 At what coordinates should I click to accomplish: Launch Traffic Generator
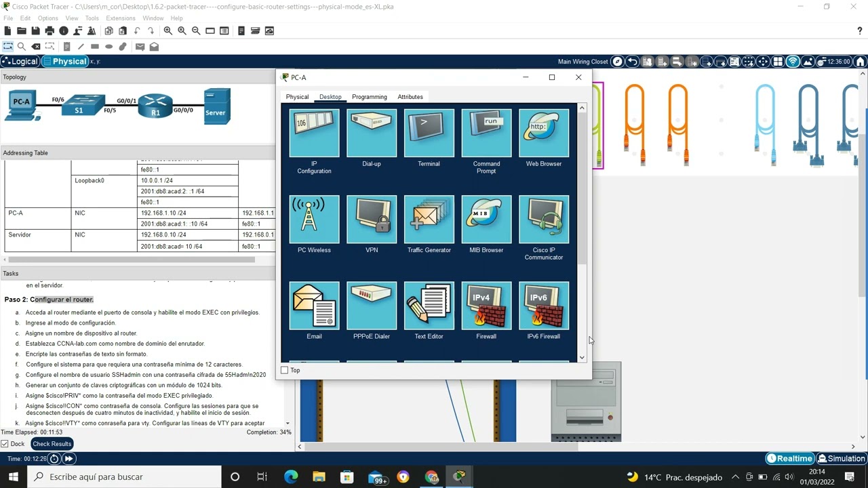(x=429, y=219)
